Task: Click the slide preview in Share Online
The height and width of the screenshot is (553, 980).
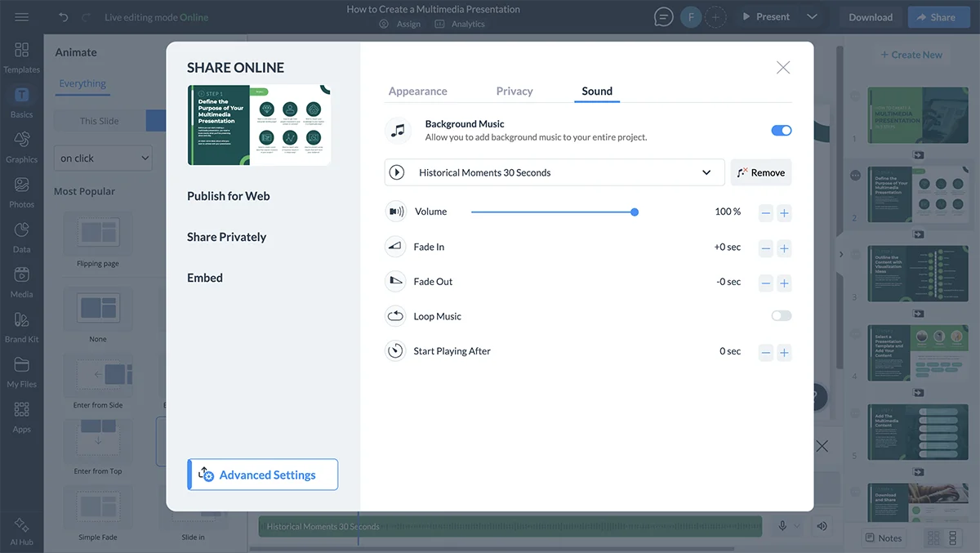Action: click(259, 125)
